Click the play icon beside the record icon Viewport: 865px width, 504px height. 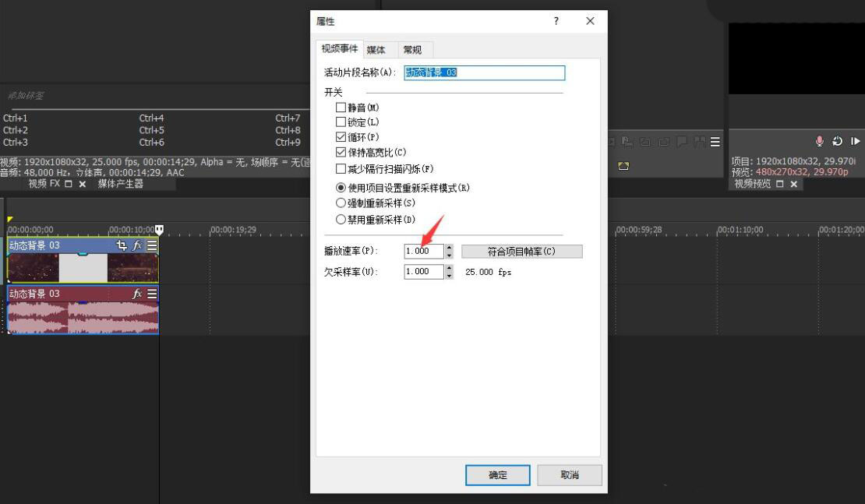855,141
